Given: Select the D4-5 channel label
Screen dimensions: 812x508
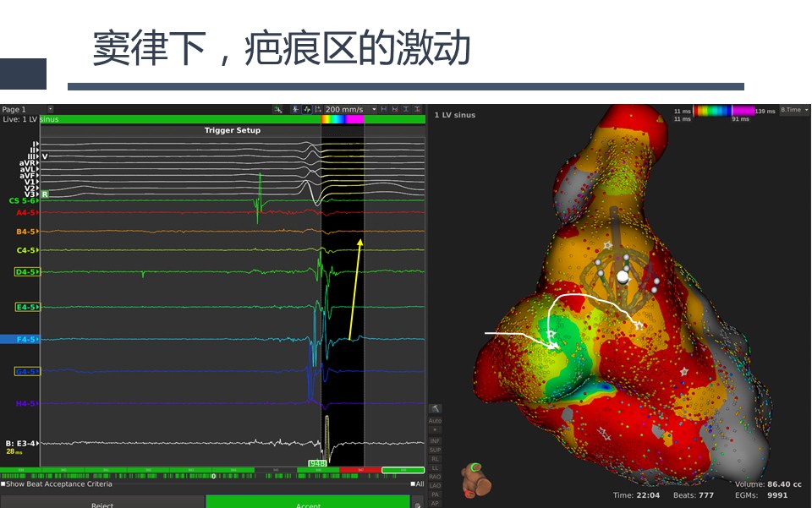Looking at the screenshot, I should coord(27,271).
